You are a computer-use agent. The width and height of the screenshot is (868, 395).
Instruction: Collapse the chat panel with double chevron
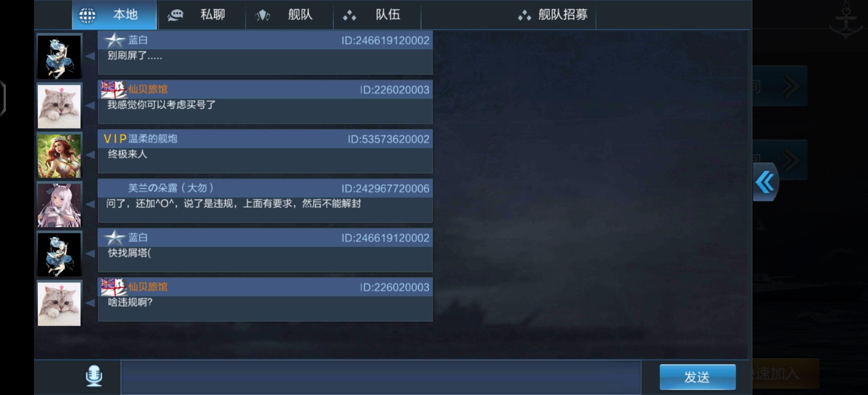pos(765,182)
